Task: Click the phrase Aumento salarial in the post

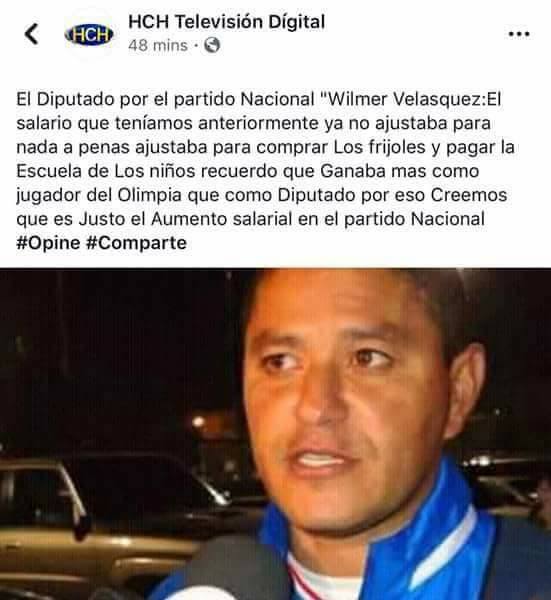Action: pos(222,219)
